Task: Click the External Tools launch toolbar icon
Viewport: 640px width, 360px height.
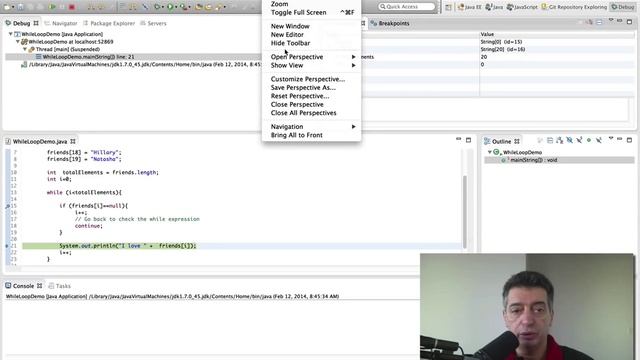Action: (184, 7)
